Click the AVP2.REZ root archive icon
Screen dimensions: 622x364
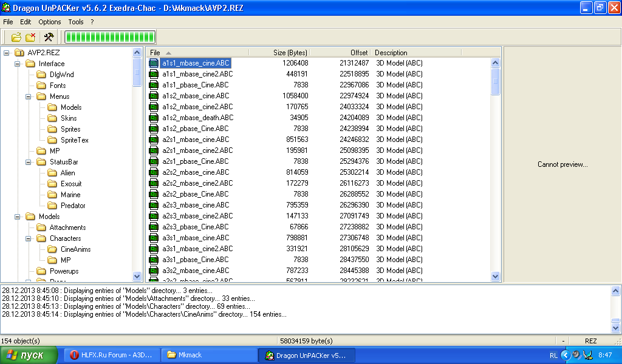19,53
